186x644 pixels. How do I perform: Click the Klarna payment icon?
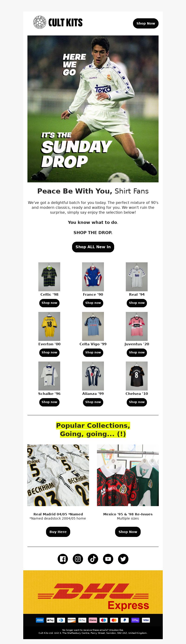tap(93, 620)
